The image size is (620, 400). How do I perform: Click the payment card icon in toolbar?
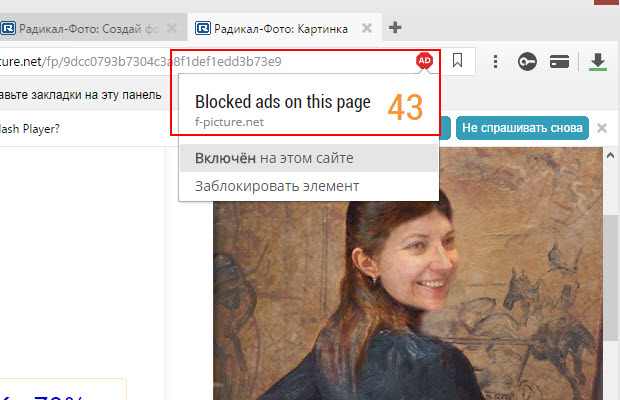coord(560,61)
